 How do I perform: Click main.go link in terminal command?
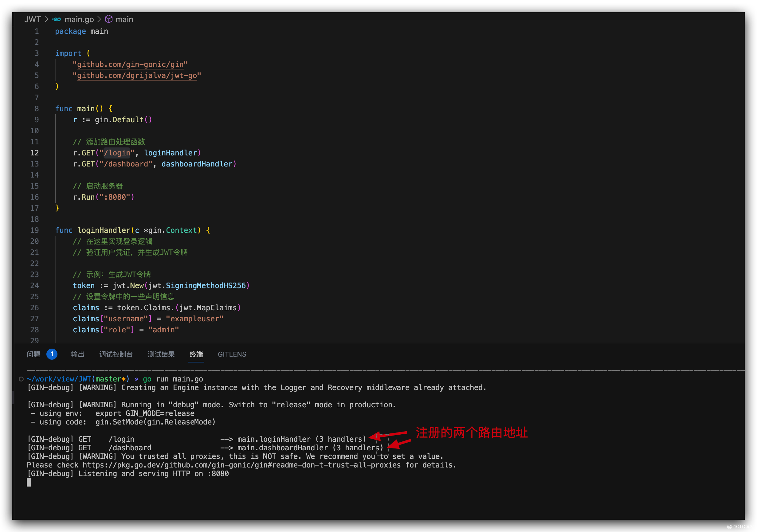click(188, 379)
